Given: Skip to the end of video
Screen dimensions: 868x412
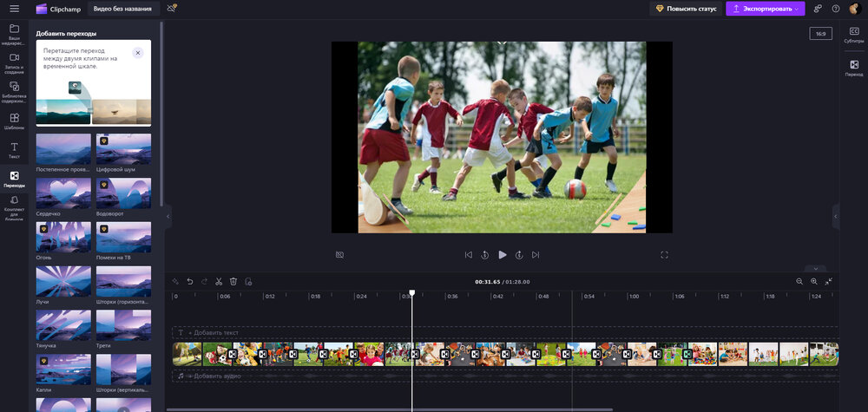Looking at the screenshot, I should (x=536, y=255).
